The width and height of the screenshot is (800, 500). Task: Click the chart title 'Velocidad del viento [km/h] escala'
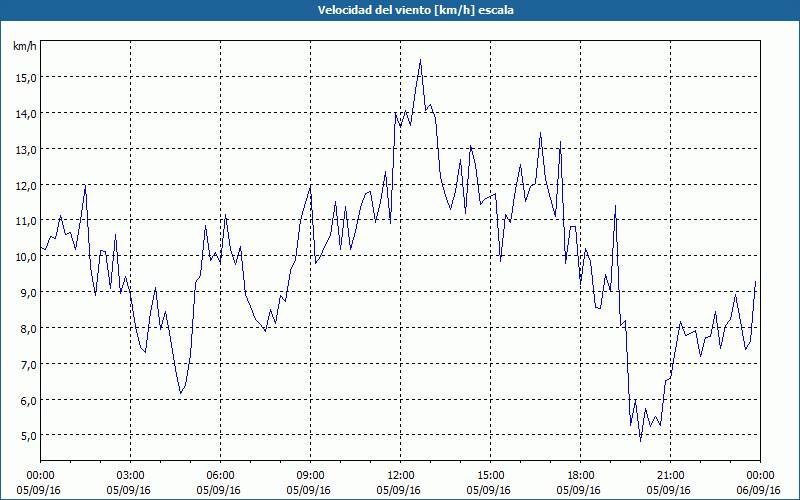tap(415, 10)
